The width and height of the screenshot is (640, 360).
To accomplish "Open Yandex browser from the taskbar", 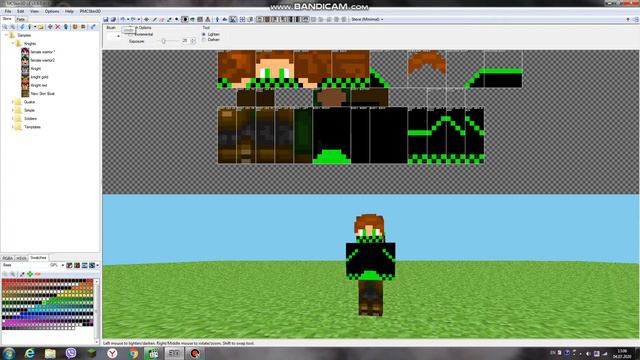I will [112, 353].
